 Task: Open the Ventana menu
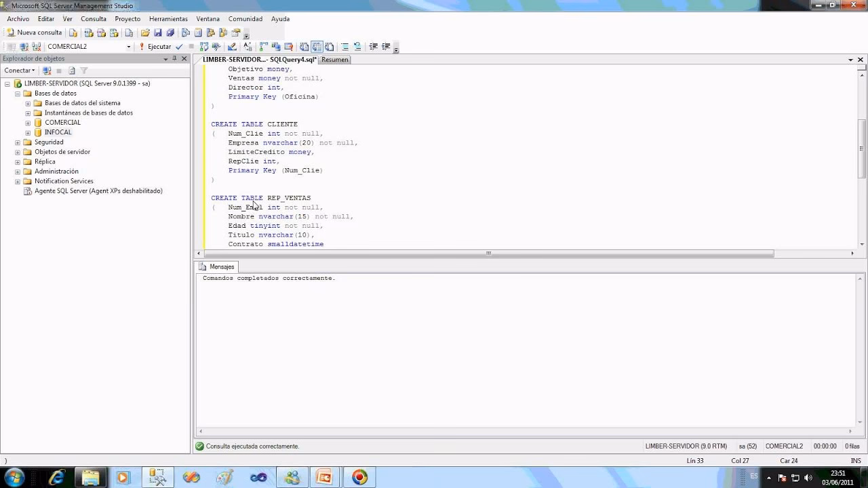coord(208,19)
